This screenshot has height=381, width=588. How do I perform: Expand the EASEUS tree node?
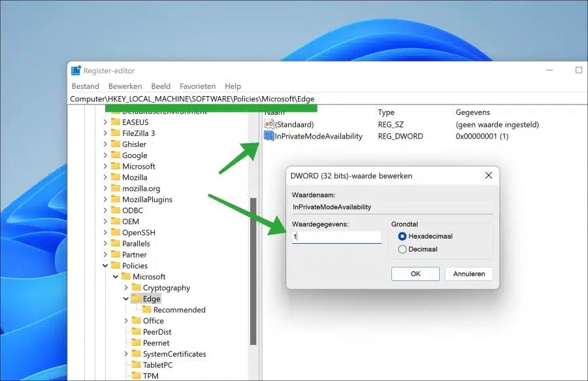pos(105,122)
